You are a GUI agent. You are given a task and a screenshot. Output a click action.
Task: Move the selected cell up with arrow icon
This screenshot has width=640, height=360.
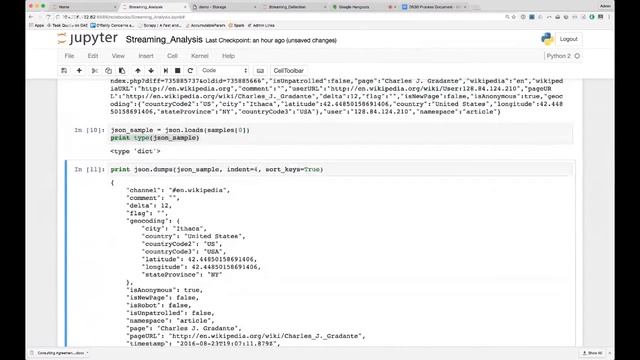138,71
